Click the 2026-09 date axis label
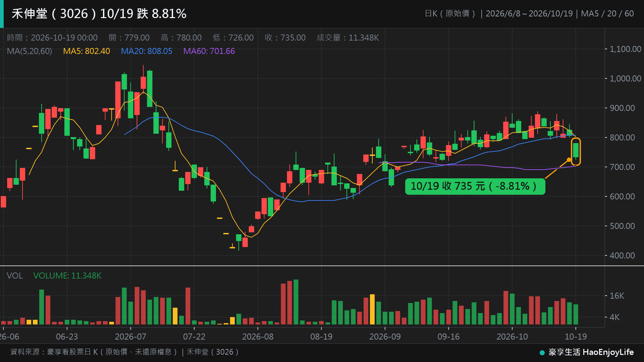The width and height of the screenshot is (644, 362). pos(385,337)
